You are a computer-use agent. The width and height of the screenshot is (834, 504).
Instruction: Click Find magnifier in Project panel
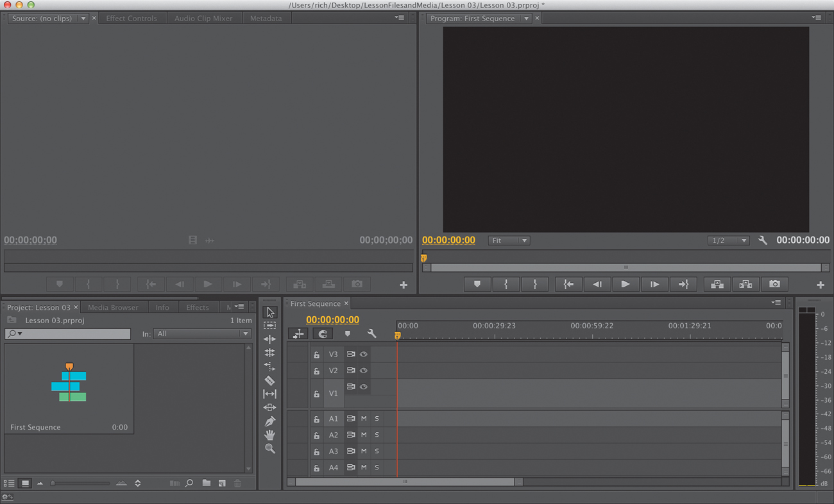[x=189, y=483]
